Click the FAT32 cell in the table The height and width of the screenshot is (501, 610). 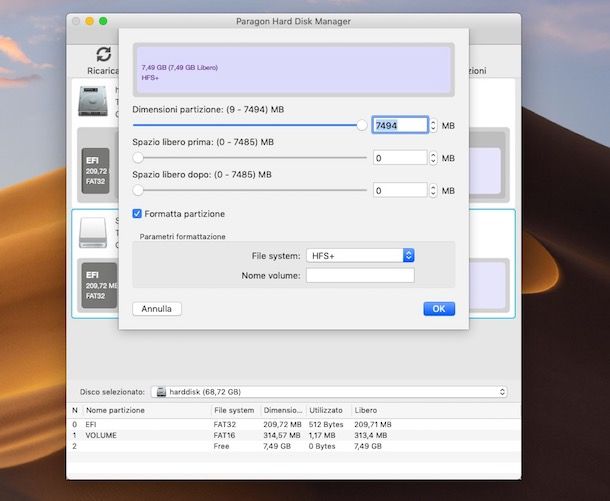(225, 424)
